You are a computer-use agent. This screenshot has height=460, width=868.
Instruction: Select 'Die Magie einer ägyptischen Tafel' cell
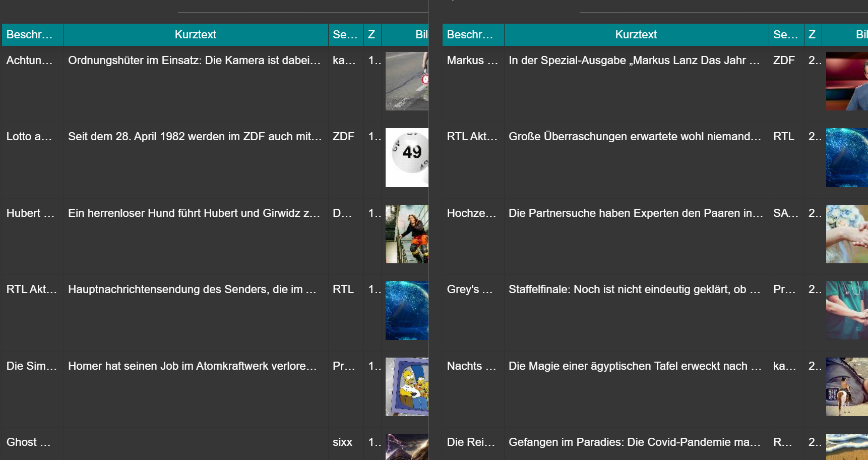pyautogui.click(x=636, y=390)
